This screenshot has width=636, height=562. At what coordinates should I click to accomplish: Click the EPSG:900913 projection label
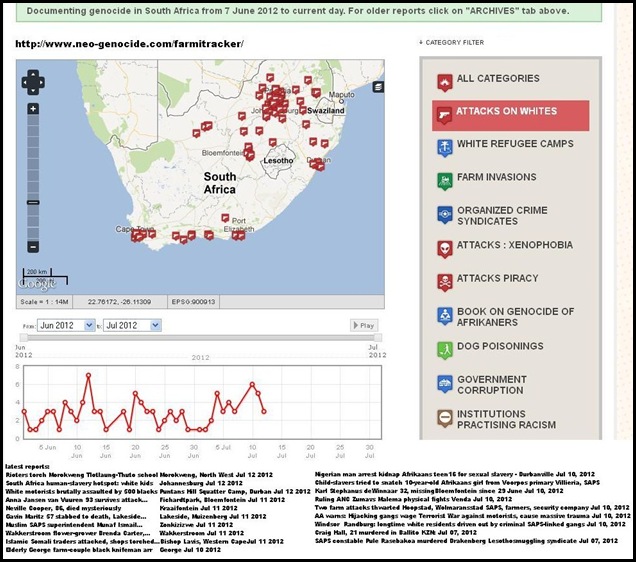(x=193, y=302)
